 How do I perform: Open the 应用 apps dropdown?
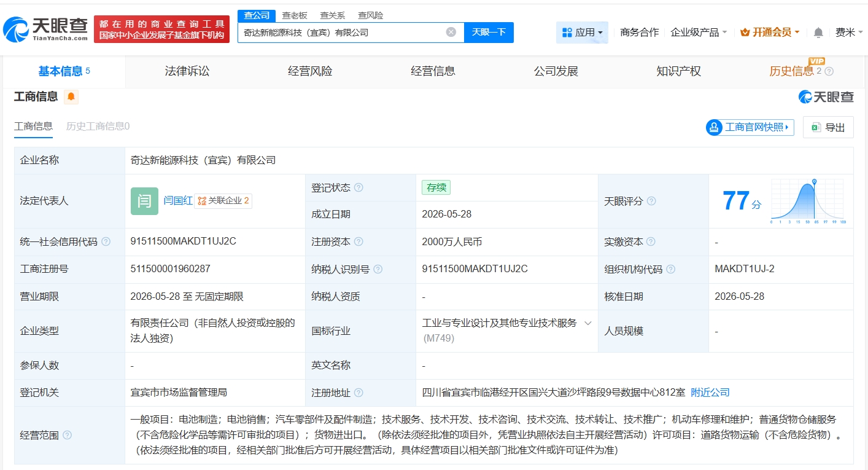[x=582, y=32]
